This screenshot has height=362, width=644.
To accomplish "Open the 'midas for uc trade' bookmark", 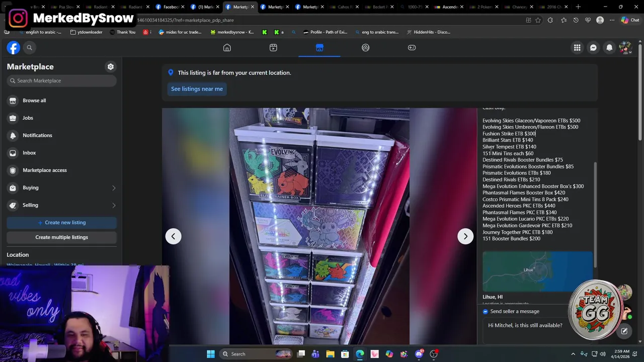I will [x=180, y=32].
